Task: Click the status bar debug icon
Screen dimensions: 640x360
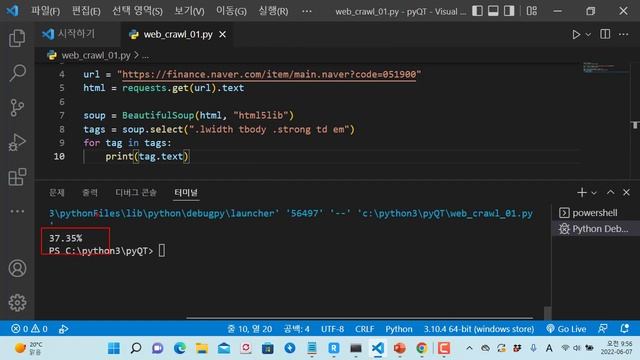Action: pos(63,329)
